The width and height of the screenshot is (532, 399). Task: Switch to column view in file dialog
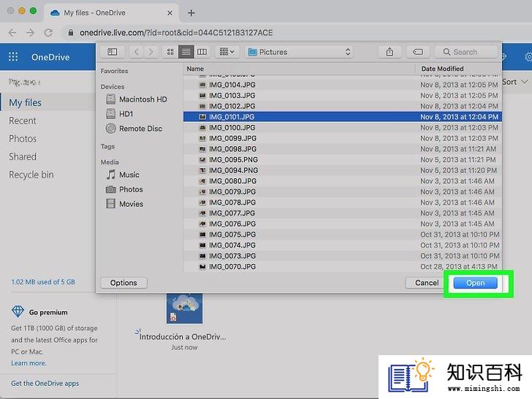[x=202, y=52]
